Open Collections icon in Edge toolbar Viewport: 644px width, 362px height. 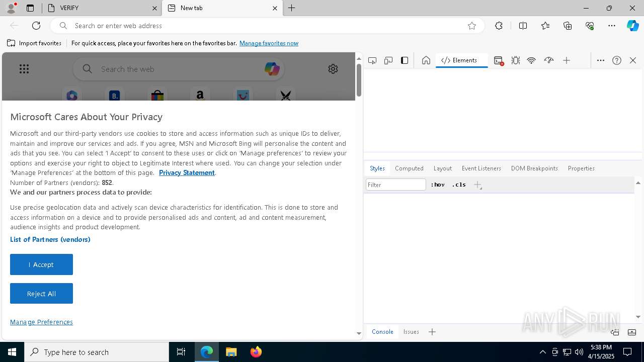pyautogui.click(x=568, y=26)
